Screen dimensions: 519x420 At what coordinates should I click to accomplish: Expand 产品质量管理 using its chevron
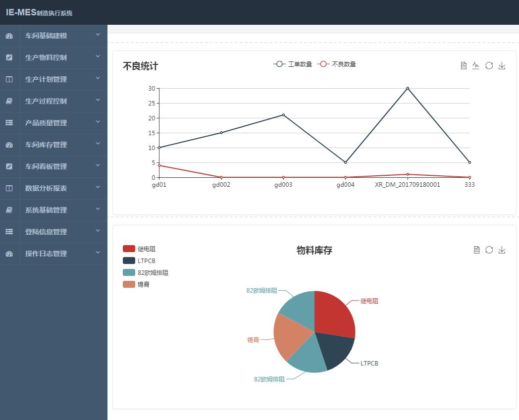pos(98,122)
